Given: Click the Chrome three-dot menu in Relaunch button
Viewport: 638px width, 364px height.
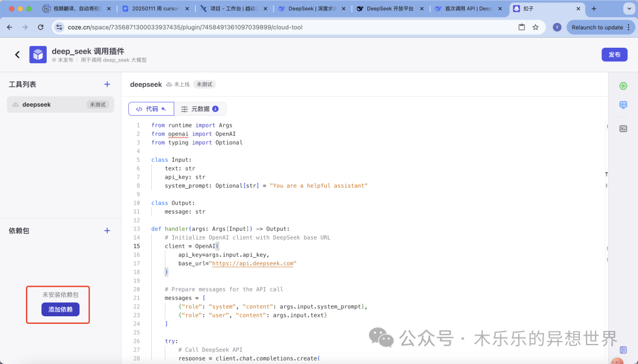Looking at the screenshot, I should [x=629, y=27].
